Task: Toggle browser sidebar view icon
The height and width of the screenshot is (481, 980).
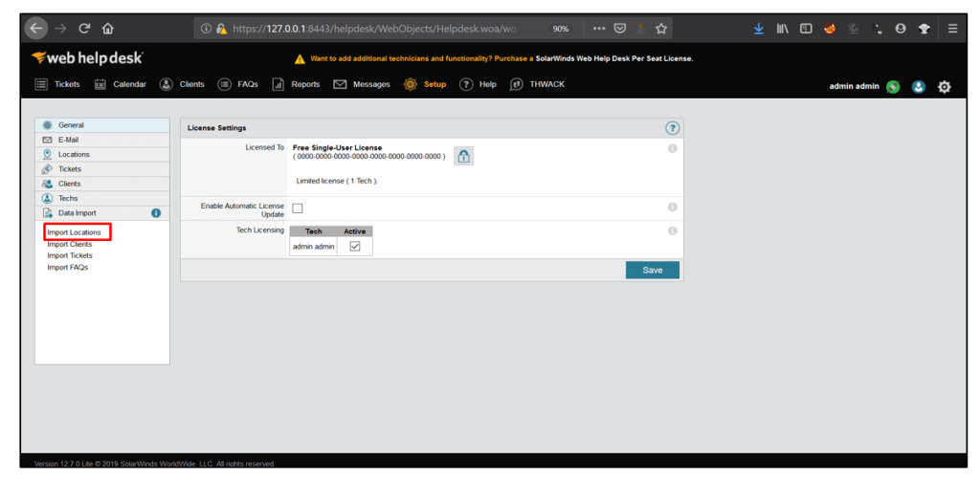Action: [x=806, y=28]
